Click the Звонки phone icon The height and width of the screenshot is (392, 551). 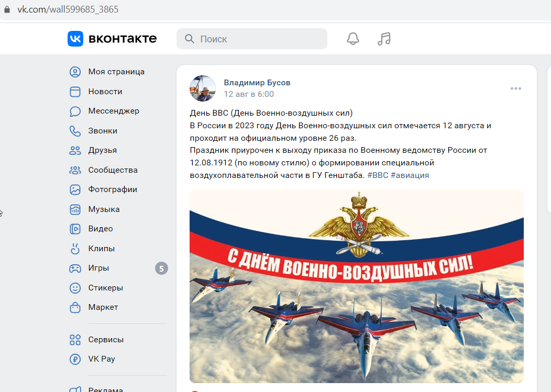point(75,131)
